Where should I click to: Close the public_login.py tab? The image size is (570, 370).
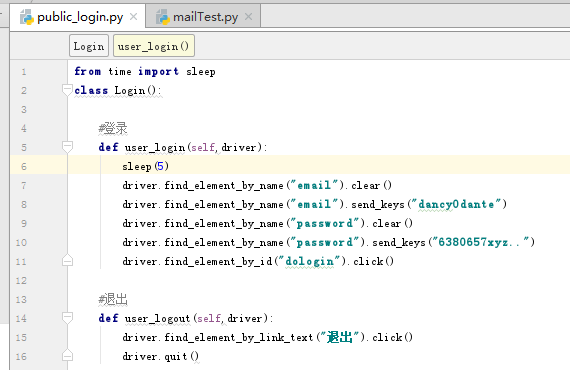[x=133, y=17]
